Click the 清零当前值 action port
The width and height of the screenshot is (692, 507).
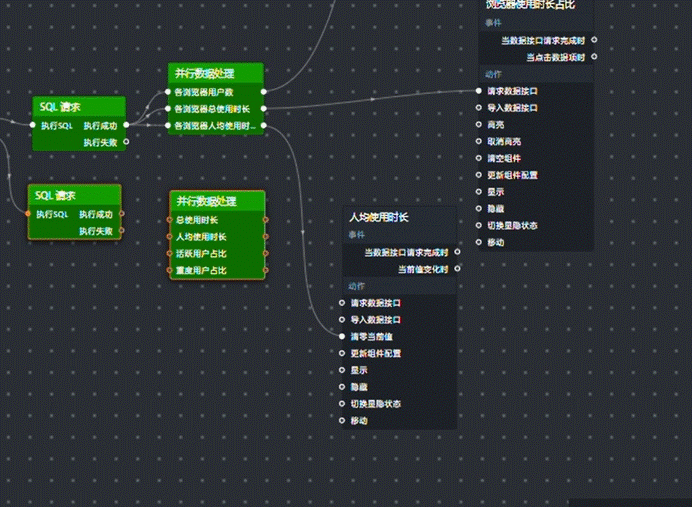342,336
